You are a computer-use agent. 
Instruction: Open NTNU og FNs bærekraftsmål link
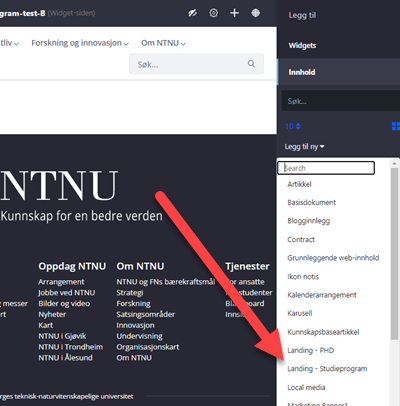(166, 282)
